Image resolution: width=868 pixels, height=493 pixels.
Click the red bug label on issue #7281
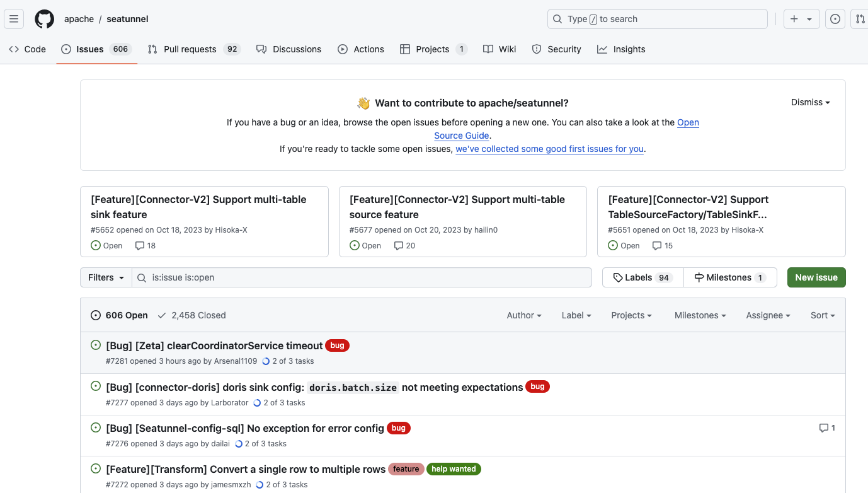coord(337,345)
